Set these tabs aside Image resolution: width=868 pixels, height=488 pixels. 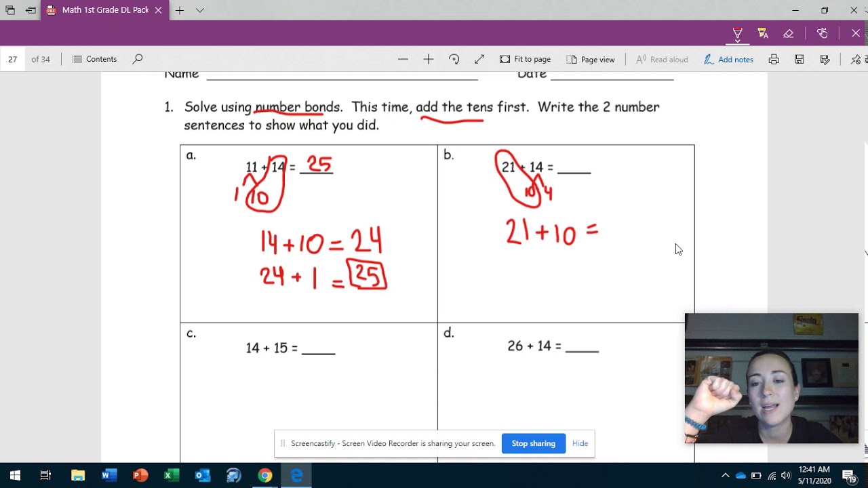point(31,10)
